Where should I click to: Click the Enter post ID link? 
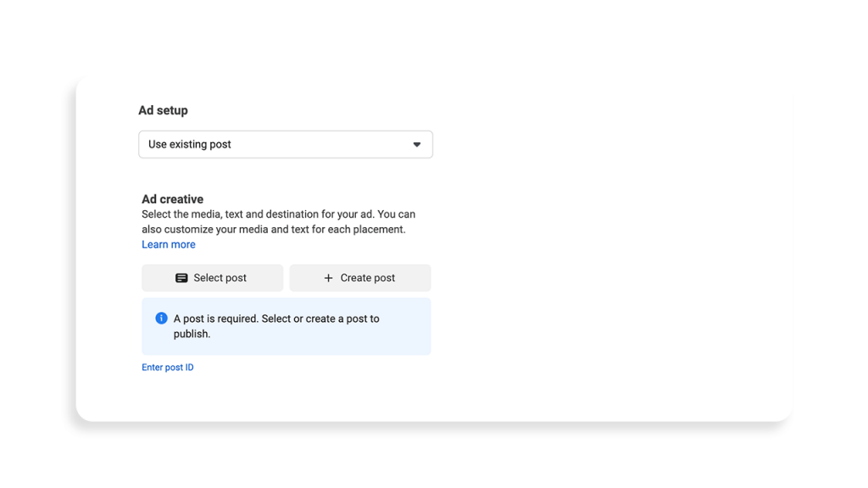click(x=168, y=368)
